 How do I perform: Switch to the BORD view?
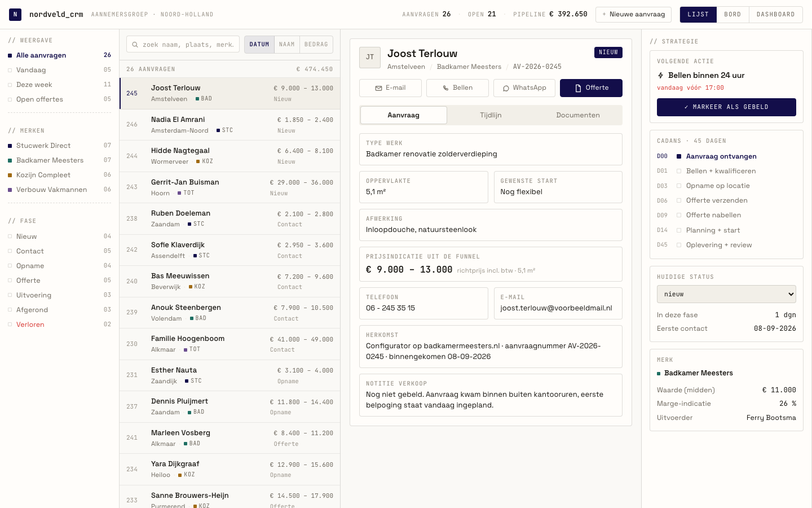(732, 15)
